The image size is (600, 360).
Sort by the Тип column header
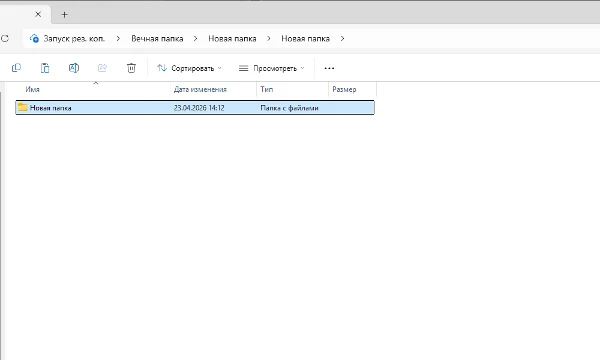coord(267,89)
